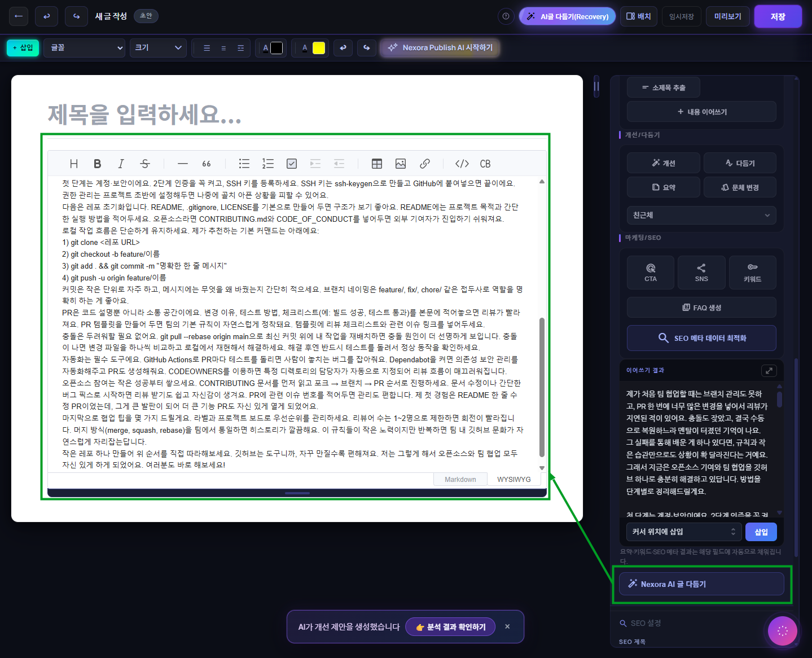Click the strikethrough icon
The image size is (812, 658).
click(x=145, y=164)
